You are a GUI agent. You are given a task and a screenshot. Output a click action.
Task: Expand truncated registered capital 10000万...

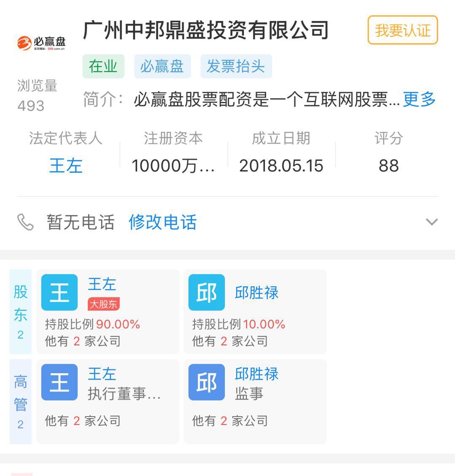click(174, 165)
